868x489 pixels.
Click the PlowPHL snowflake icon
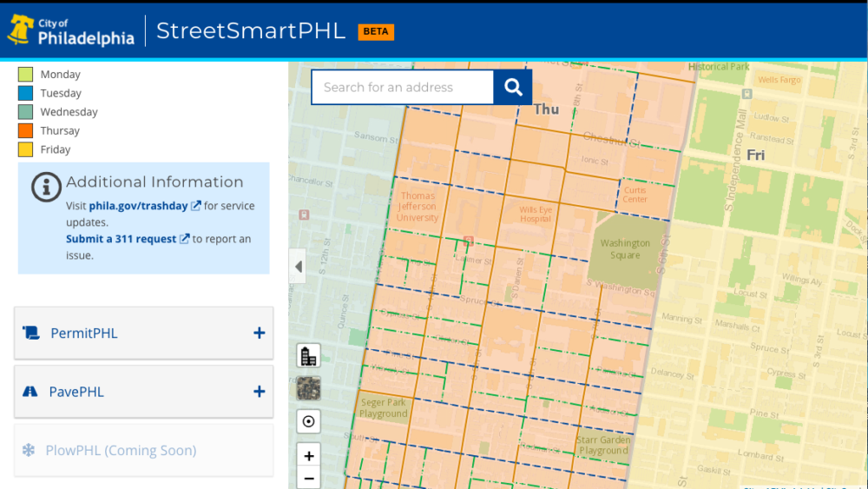(x=29, y=450)
